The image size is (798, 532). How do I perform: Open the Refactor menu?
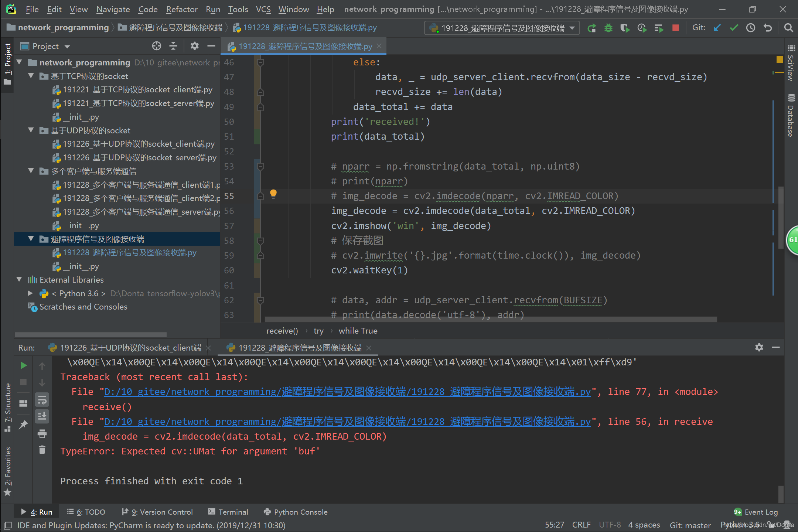[181, 9]
